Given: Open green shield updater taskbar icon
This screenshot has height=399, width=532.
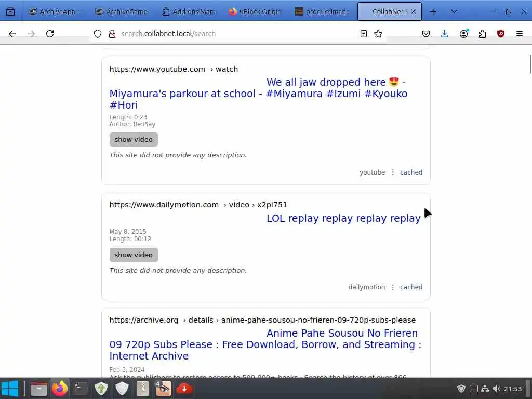Looking at the screenshot, I should point(101,389).
